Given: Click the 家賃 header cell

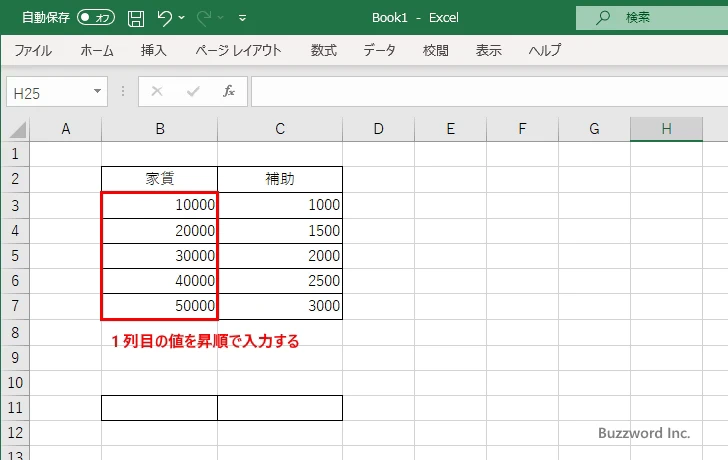Looking at the screenshot, I should pos(160,179).
